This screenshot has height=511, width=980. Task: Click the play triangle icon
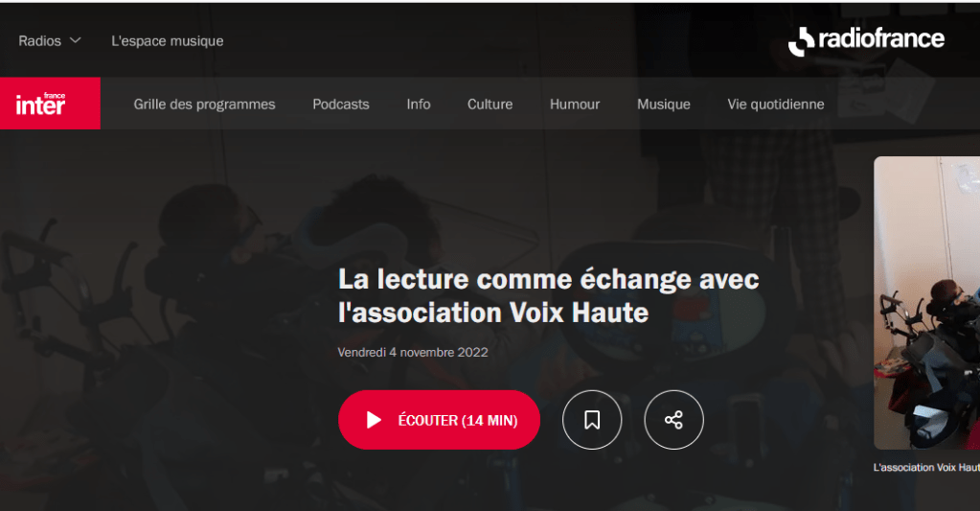tap(374, 420)
